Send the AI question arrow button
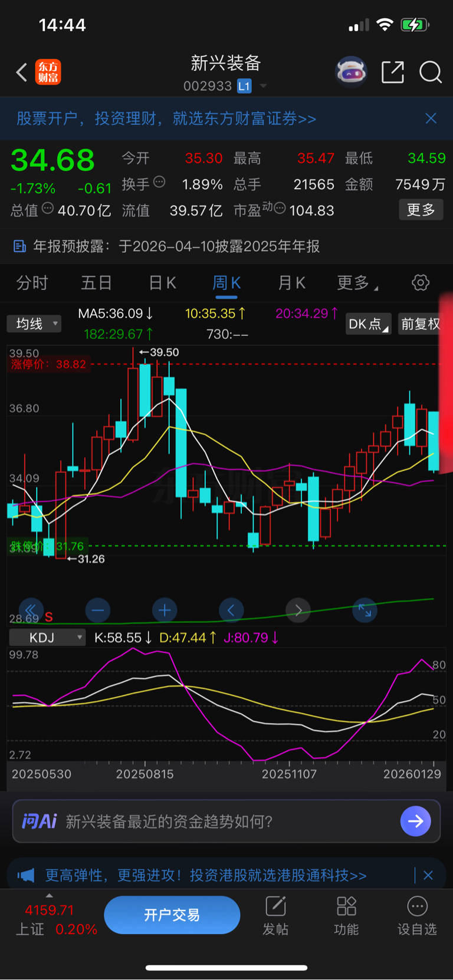 (x=415, y=821)
